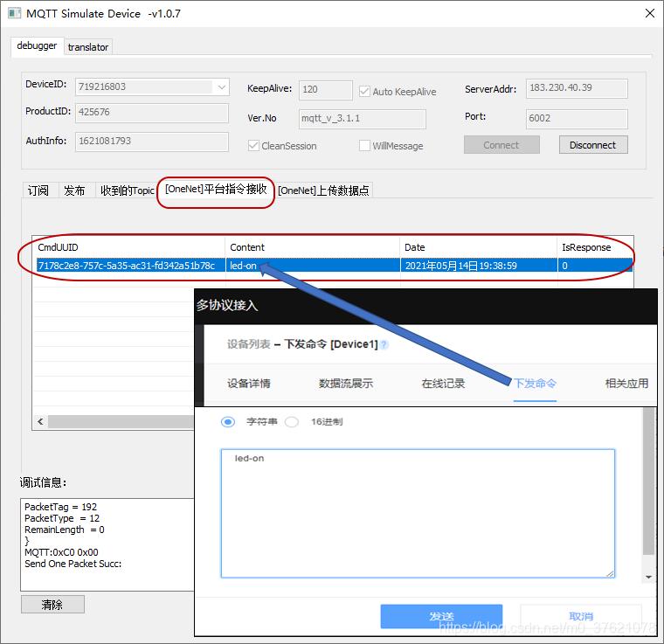
Task: Click the Date column header
Action: [479, 247]
